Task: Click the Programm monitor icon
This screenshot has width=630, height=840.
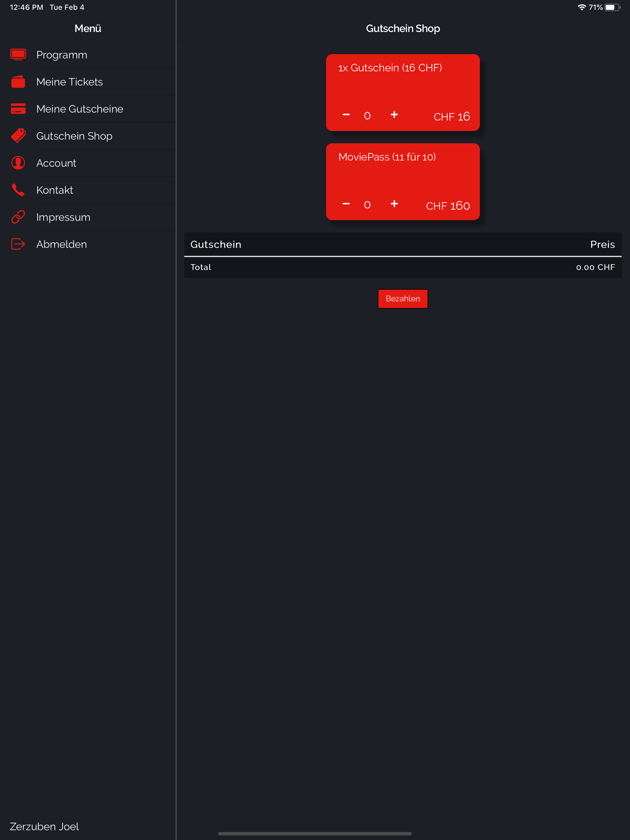Action: [x=18, y=55]
